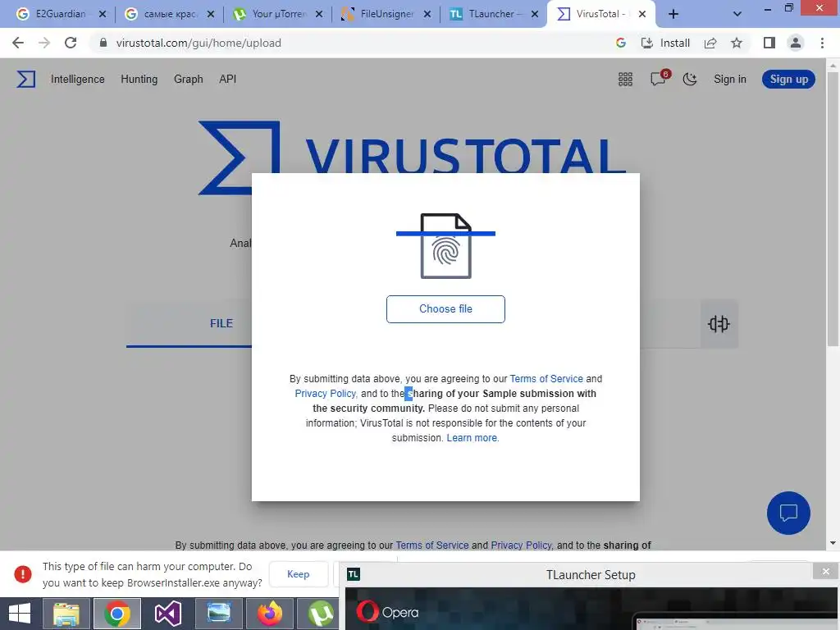This screenshot has height=630, width=840.
Task: Select the FILE tab
Action: (x=221, y=323)
